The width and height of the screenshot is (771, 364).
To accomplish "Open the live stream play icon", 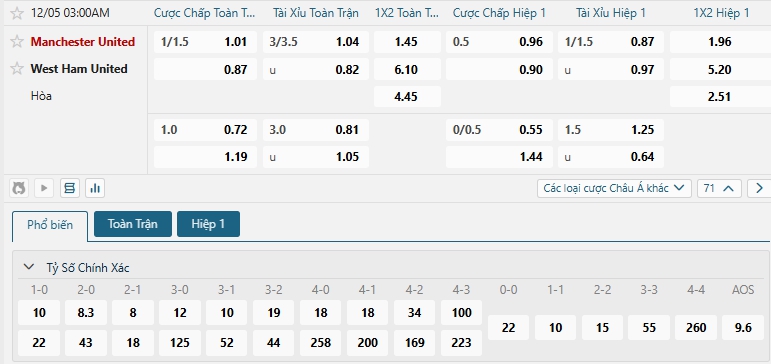I will tap(44, 188).
